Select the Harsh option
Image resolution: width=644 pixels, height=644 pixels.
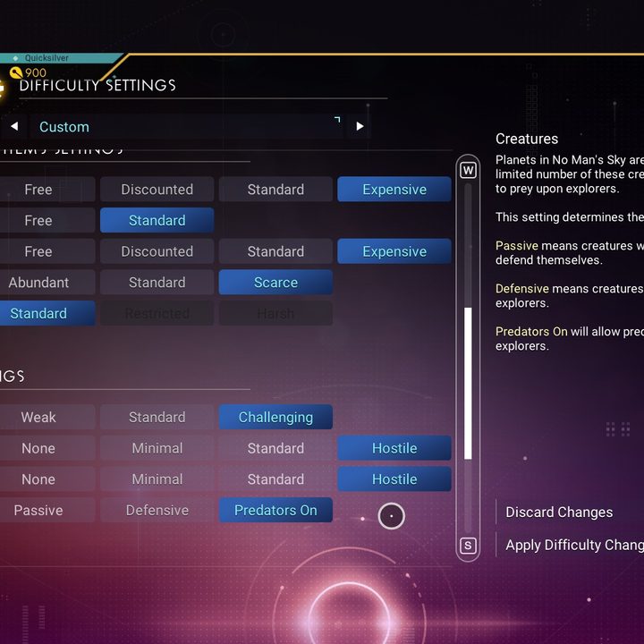(x=275, y=313)
